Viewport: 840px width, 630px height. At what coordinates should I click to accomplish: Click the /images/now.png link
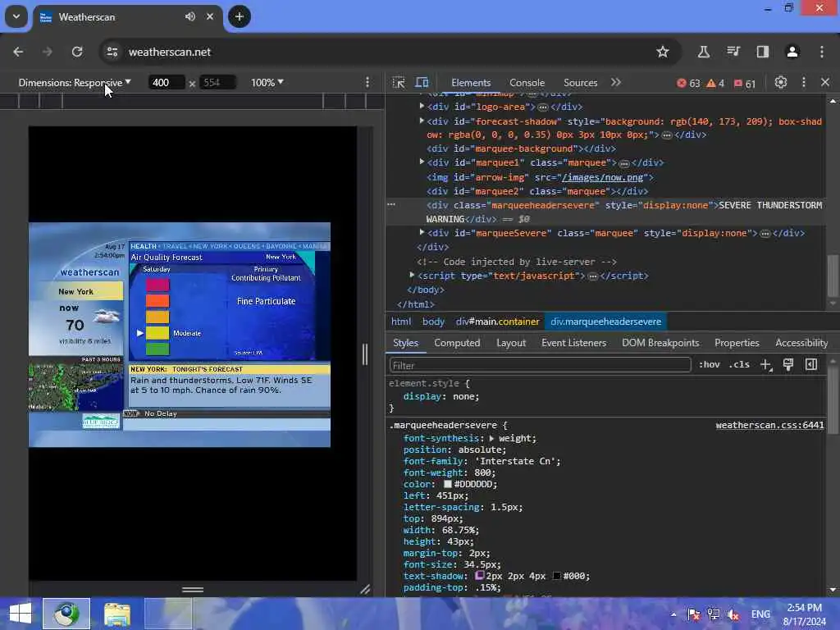[x=602, y=177]
